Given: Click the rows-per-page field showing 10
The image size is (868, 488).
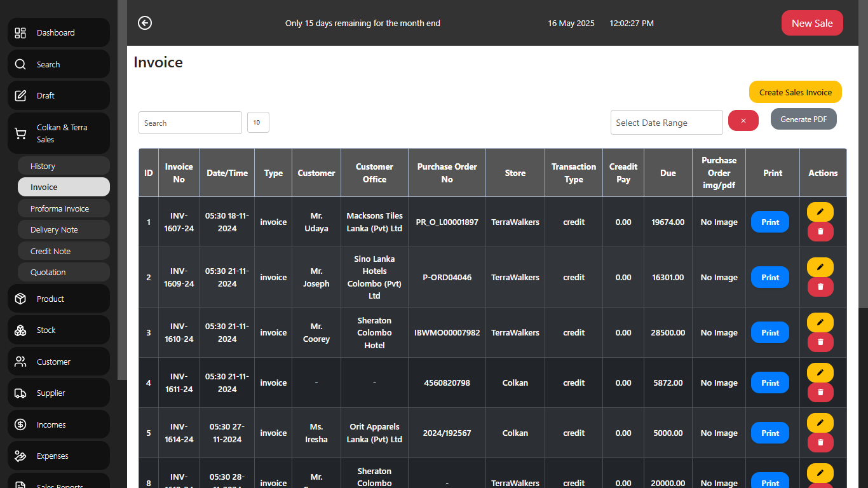Looking at the screenshot, I should coord(258,123).
